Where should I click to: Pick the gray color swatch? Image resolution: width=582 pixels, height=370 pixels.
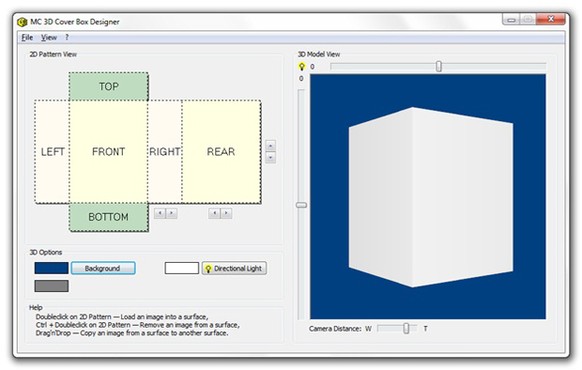pyautogui.click(x=51, y=286)
